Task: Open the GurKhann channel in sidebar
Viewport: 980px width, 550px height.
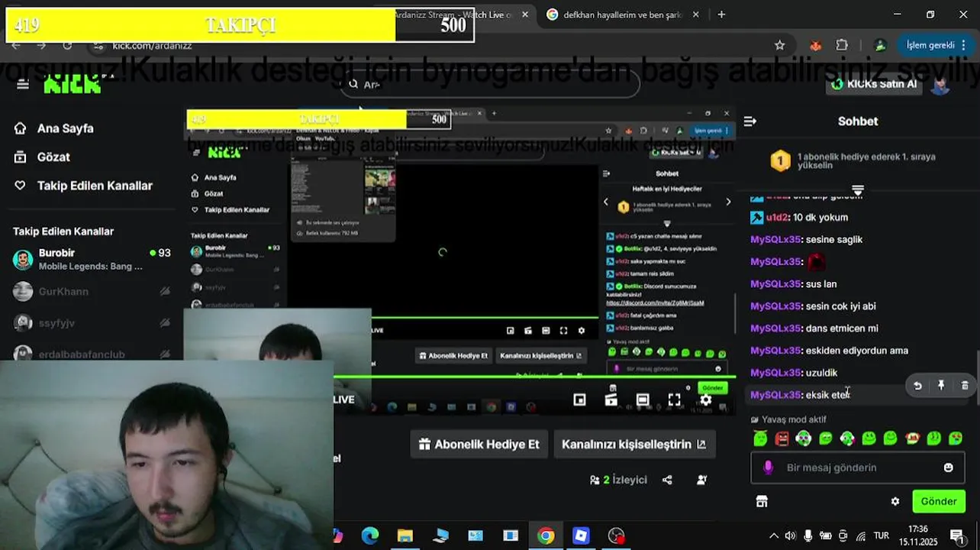Action: coord(92,292)
